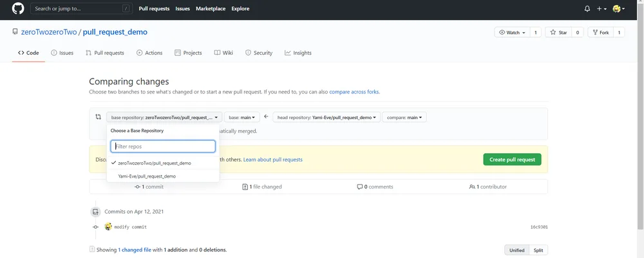Open the plus create-new menu
This screenshot has width=644, height=258.
tap(601, 8)
